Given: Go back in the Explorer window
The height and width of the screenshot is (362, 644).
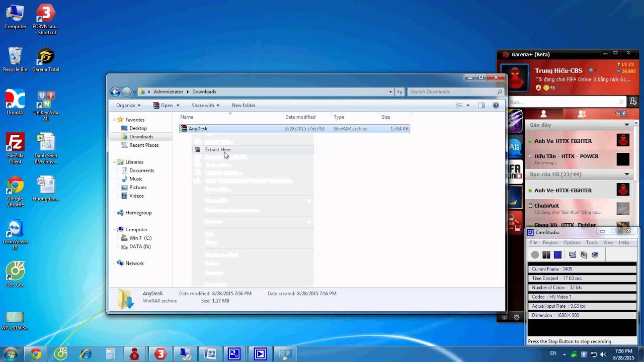Looking at the screenshot, I should [115, 92].
